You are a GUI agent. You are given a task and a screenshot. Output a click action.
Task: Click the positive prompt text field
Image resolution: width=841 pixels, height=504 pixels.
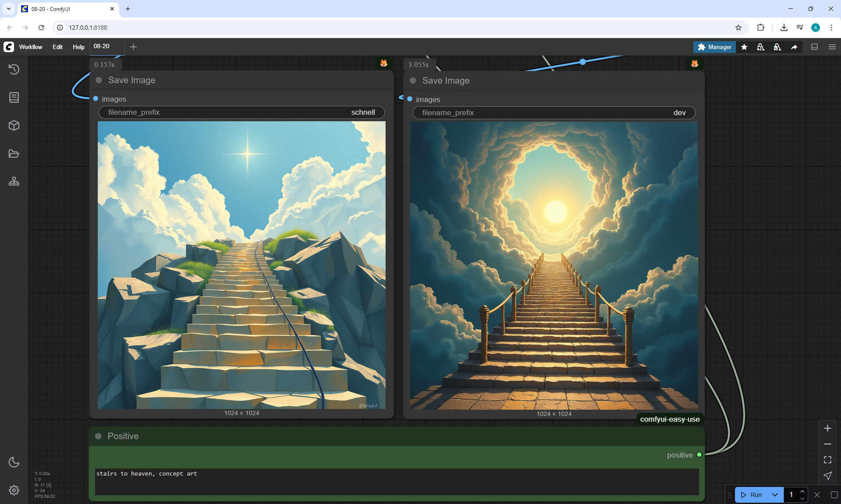click(396, 482)
